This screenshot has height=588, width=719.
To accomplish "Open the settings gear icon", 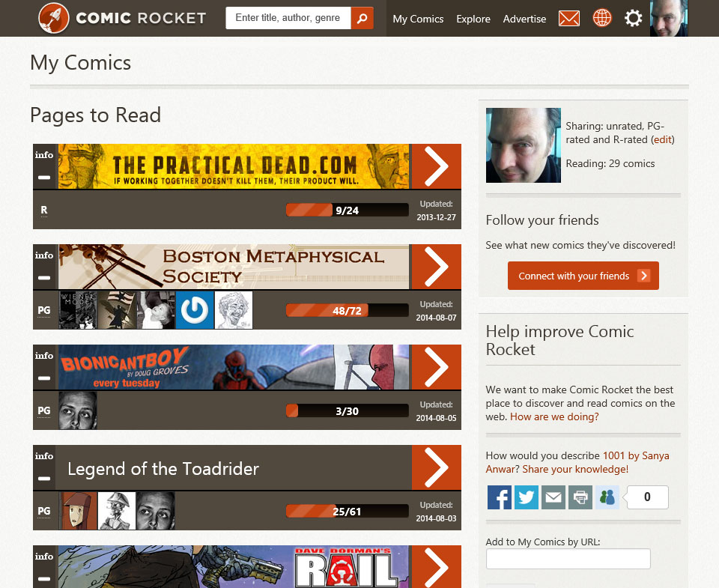I will (x=634, y=18).
